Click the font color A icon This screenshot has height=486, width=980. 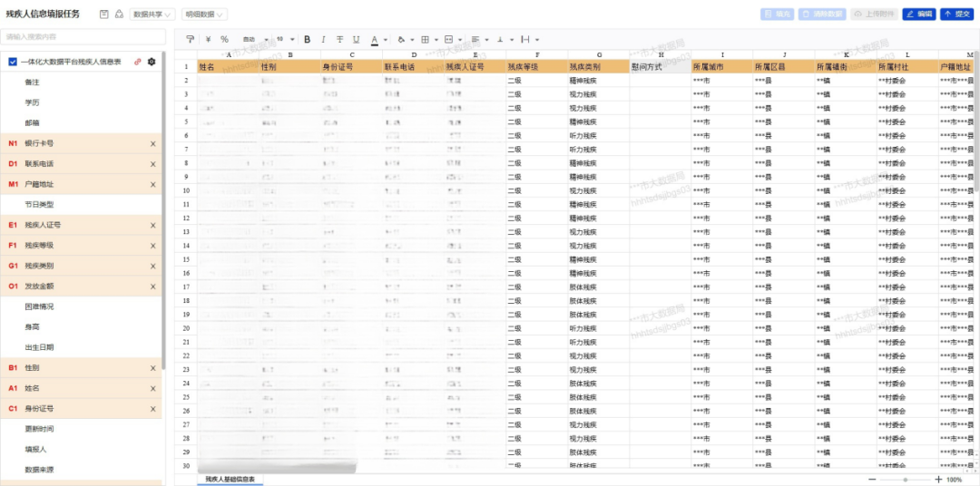[x=375, y=39]
